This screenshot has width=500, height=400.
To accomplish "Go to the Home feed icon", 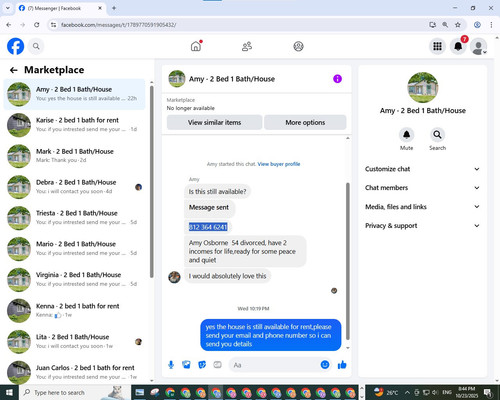I will coord(196,46).
